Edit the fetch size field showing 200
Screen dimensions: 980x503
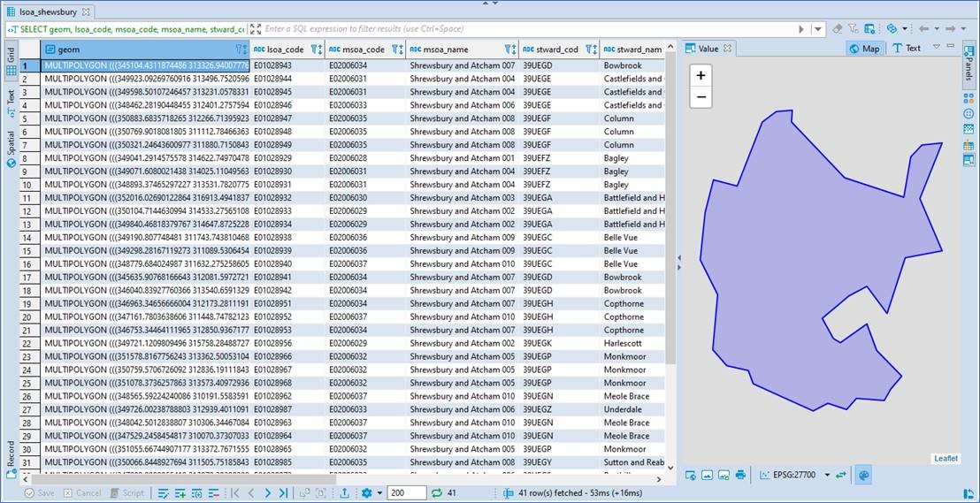(406, 493)
